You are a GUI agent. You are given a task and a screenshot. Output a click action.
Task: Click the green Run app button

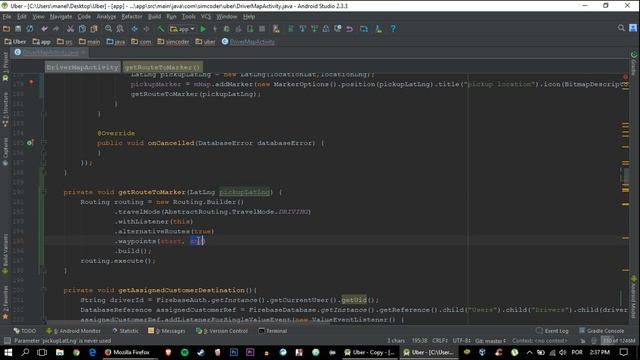pyautogui.click(x=203, y=29)
